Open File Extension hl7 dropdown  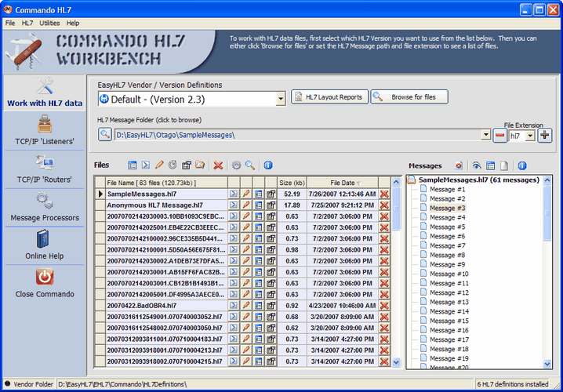coord(530,136)
